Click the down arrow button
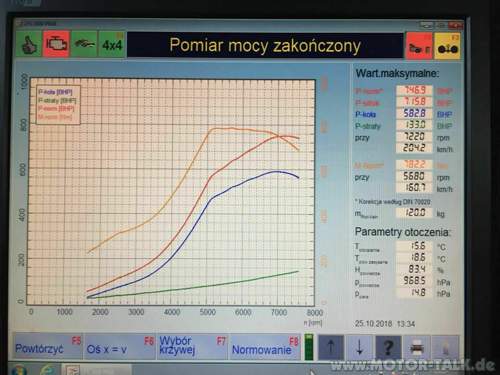 click(x=359, y=348)
